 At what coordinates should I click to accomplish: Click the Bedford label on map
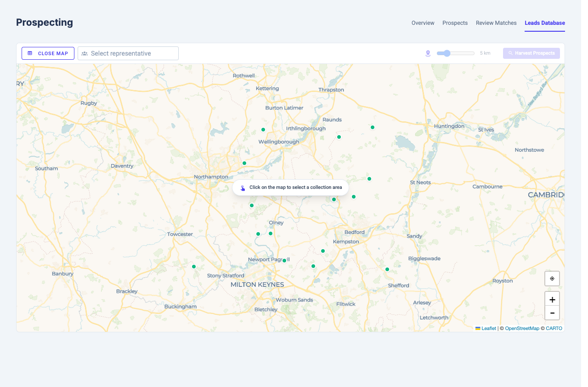355,232
